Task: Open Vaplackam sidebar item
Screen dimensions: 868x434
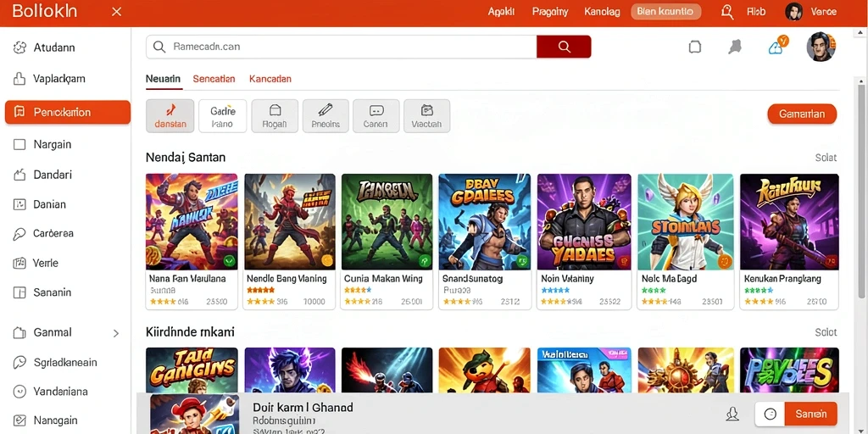Action: (x=48, y=79)
